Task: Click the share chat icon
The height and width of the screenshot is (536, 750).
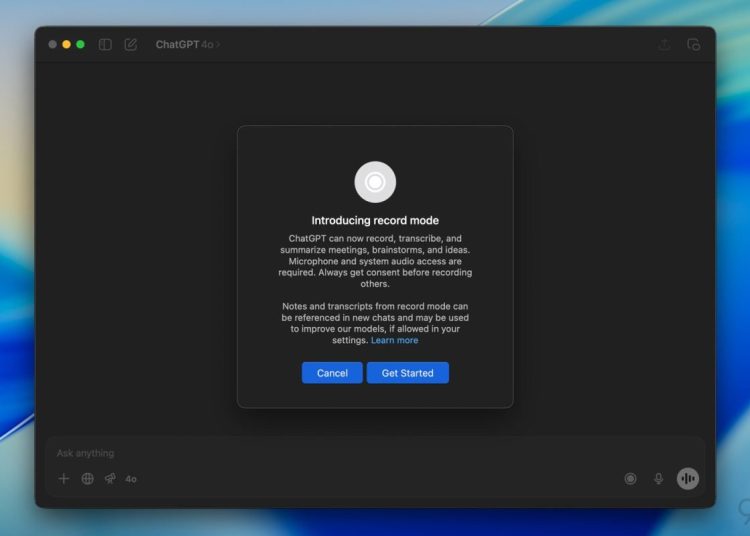Action: (x=664, y=44)
